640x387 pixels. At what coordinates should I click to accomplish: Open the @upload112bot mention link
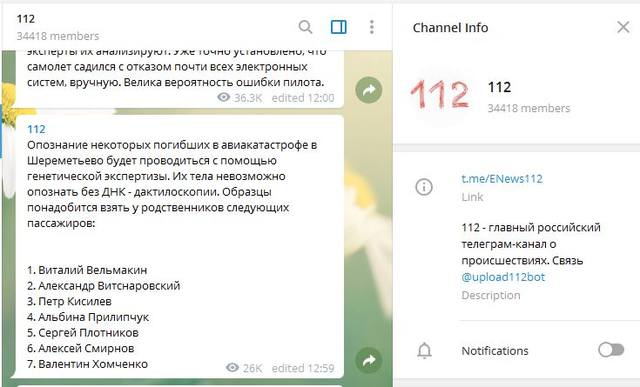point(503,277)
